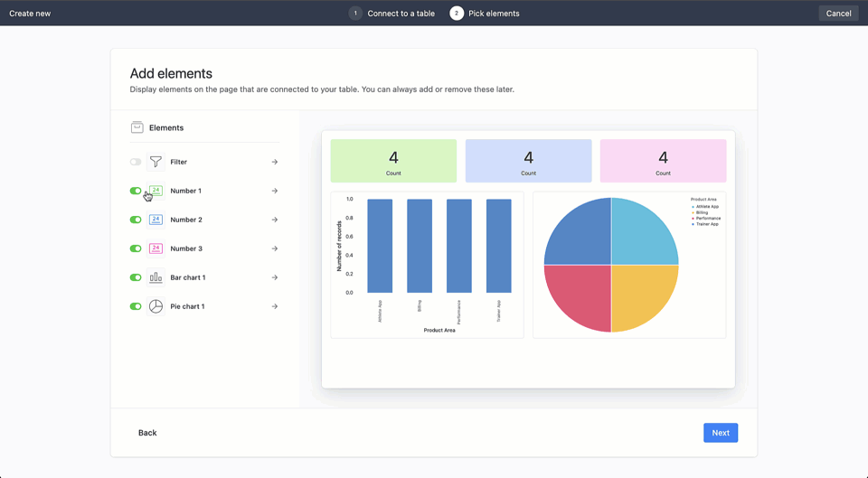This screenshot has width=868, height=478.
Task: Open Number 3 settings arrow
Action: point(275,248)
